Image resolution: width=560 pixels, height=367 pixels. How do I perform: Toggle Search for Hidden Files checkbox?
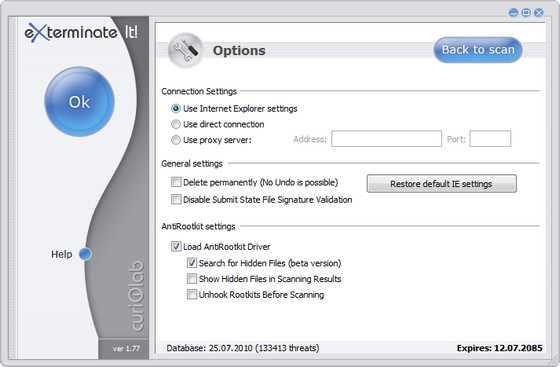pyautogui.click(x=192, y=263)
